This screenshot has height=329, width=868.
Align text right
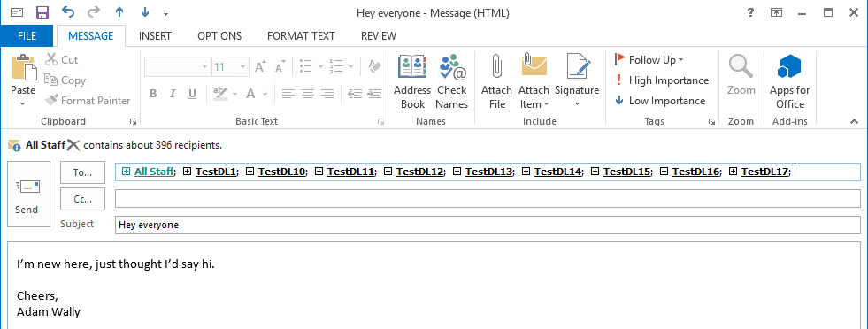point(327,94)
